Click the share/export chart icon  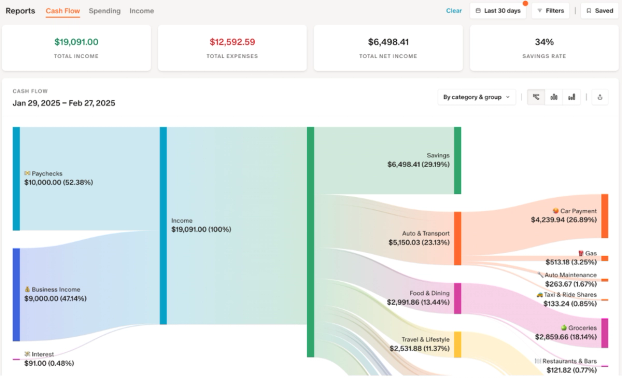(600, 97)
